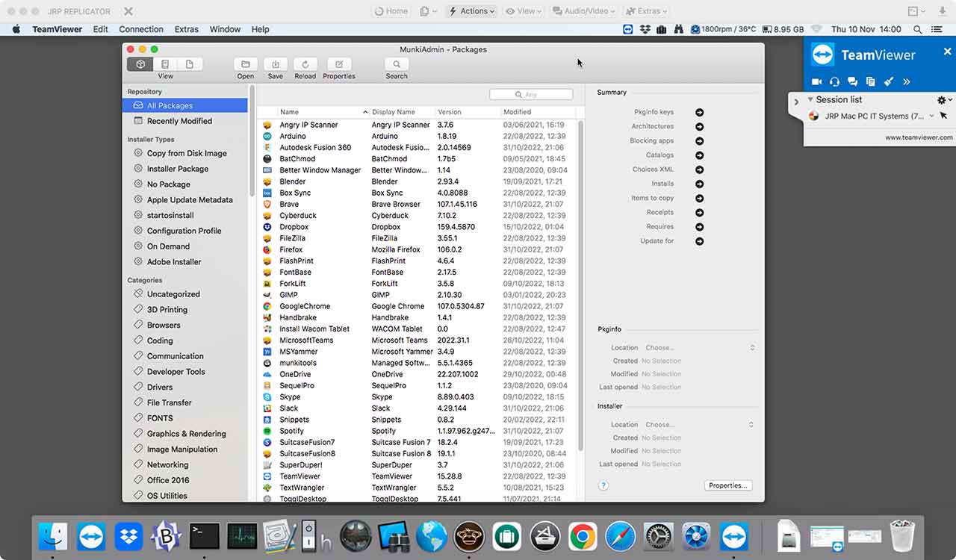
Task: Open the JRP Mac PC IT Systems session dropdown
Action: point(931,116)
